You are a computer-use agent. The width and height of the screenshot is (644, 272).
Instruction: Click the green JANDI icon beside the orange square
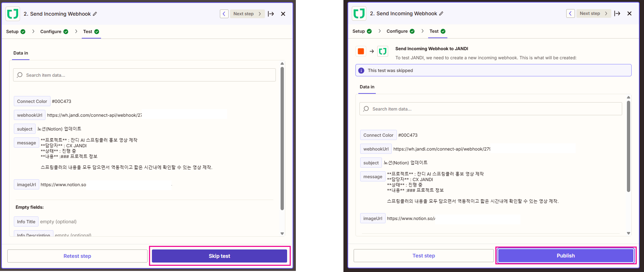(x=382, y=51)
